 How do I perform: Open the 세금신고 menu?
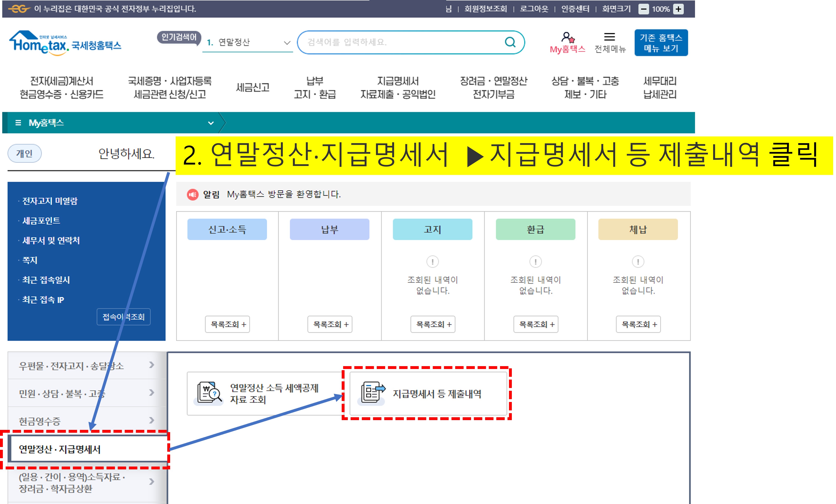tap(252, 88)
